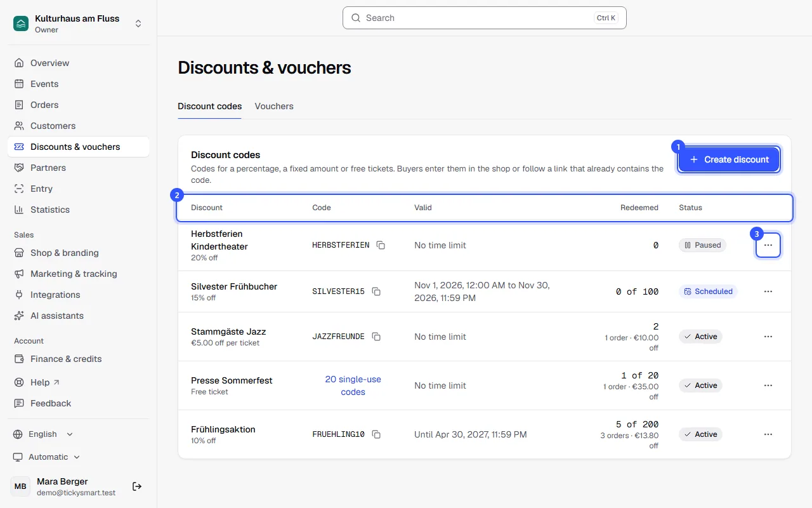
Task: Switch to the Discount codes tab
Action: click(x=209, y=106)
